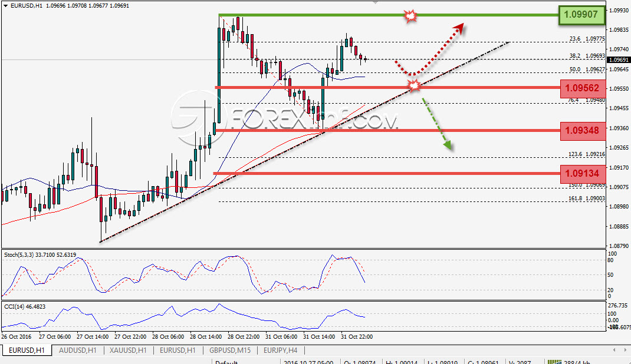Select the active EURUSD,H1 chart tab
The height and width of the screenshot is (364, 631).
pyautogui.click(x=27, y=350)
